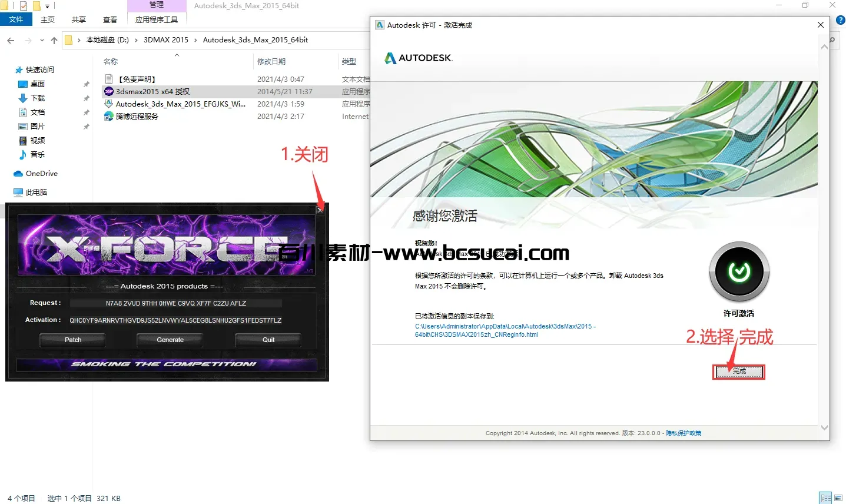Click 完成 to finish Autodesk activation
This screenshot has width=846, height=504.
(739, 372)
